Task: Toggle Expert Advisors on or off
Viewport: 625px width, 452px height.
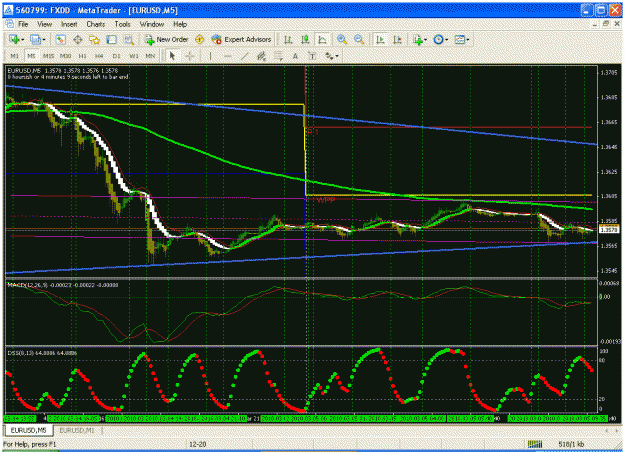Action: [x=242, y=39]
